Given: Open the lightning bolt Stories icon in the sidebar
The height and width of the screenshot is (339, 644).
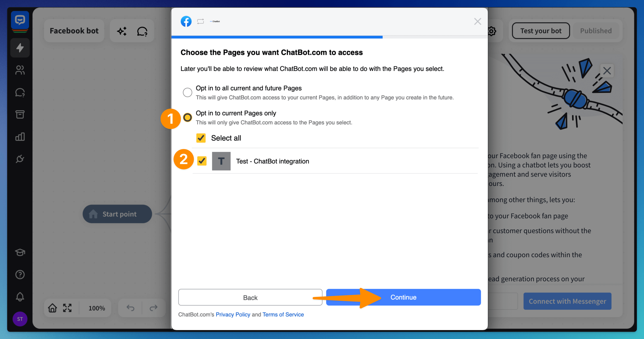Looking at the screenshot, I should [x=20, y=48].
